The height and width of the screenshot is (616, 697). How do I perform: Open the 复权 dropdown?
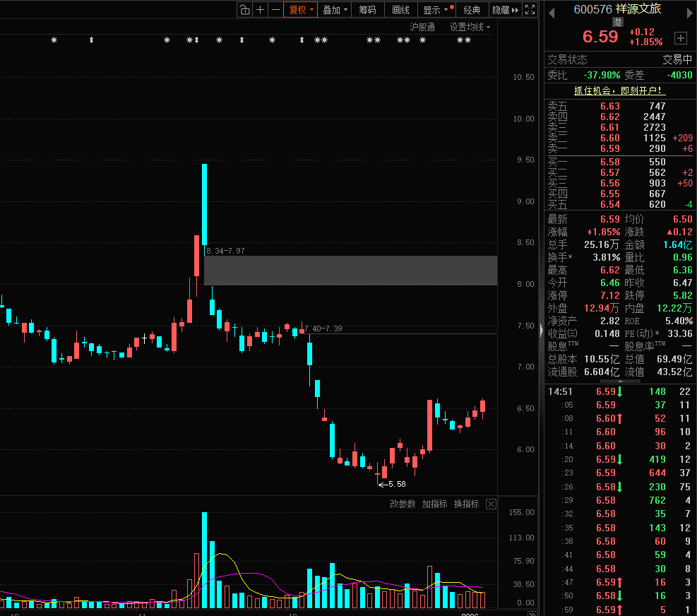pyautogui.click(x=299, y=10)
